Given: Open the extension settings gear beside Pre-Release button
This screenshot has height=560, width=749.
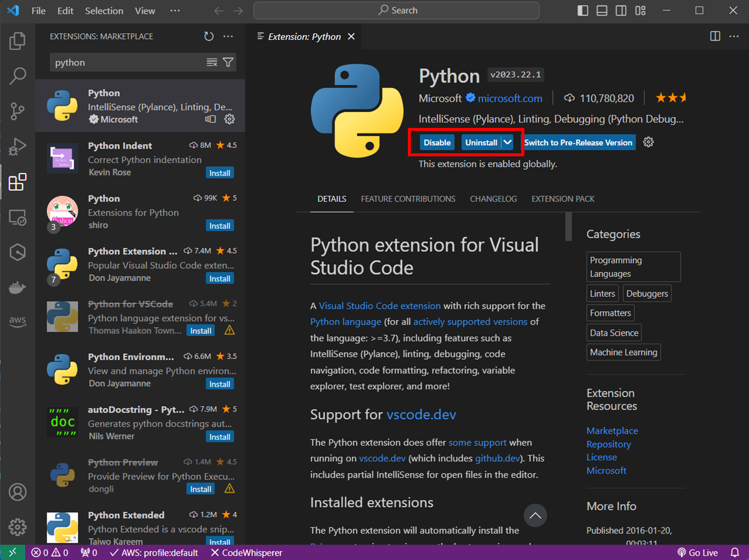Looking at the screenshot, I should [x=648, y=142].
